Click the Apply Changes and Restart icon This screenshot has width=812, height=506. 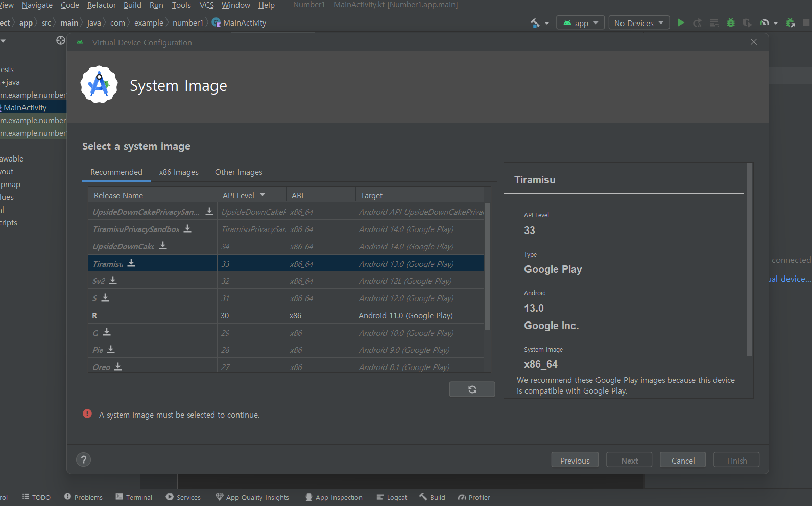tap(697, 23)
